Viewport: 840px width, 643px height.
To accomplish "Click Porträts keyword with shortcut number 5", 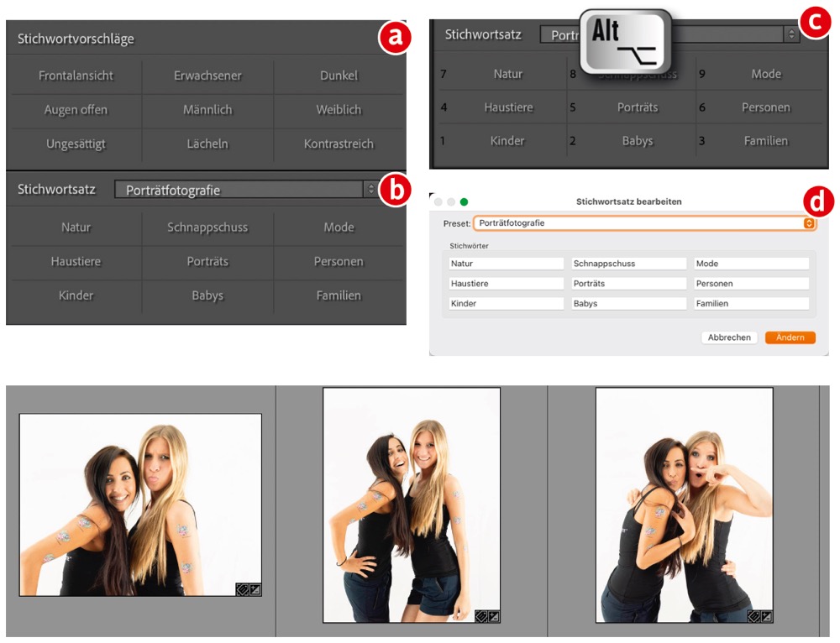I will [x=637, y=107].
